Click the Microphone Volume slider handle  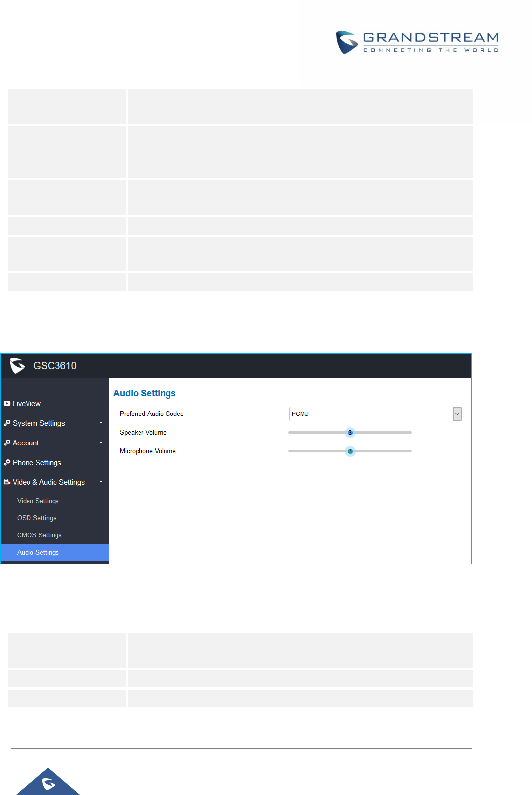[350, 451]
